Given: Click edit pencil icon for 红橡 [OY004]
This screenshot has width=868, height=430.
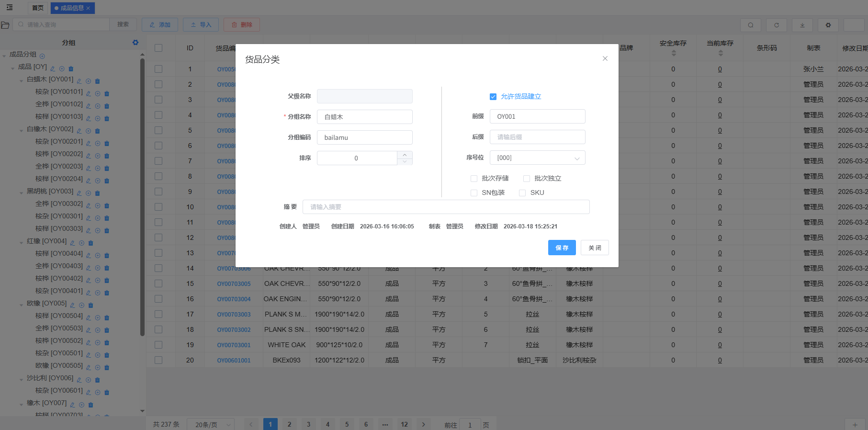Looking at the screenshot, I should pyautogui.click(x=73, y=243).
